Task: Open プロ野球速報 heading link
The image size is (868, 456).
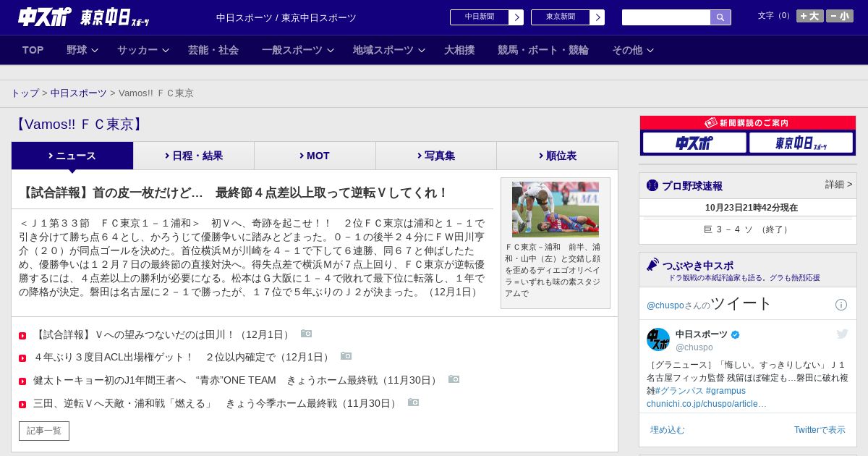Action: [692, 186]
